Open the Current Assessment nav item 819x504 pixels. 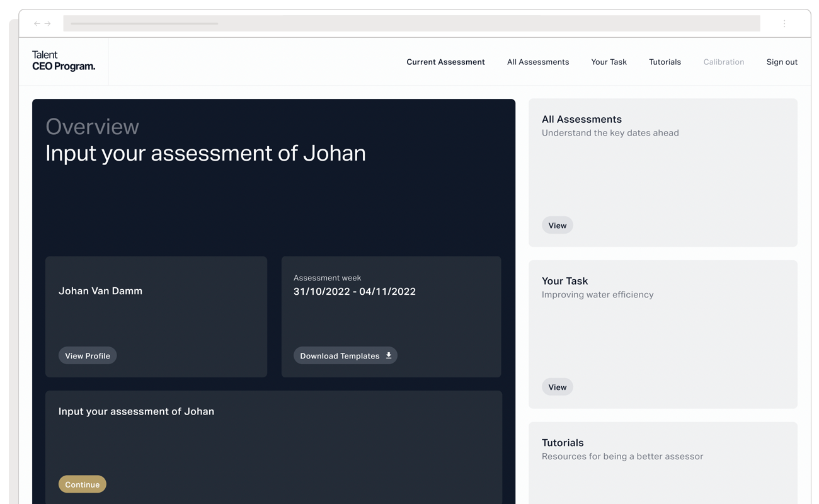tap(445, 62)
